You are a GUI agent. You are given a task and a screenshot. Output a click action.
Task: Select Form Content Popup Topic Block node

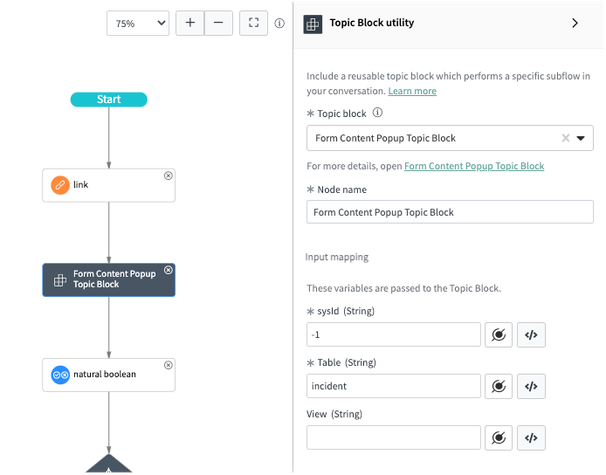[x=109, y=280]
